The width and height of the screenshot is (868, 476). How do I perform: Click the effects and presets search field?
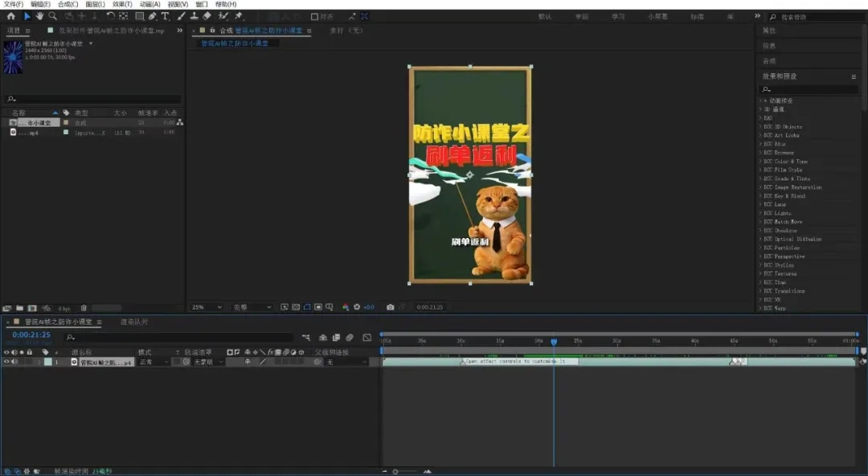pyautogui.click(x=809, y=88)
